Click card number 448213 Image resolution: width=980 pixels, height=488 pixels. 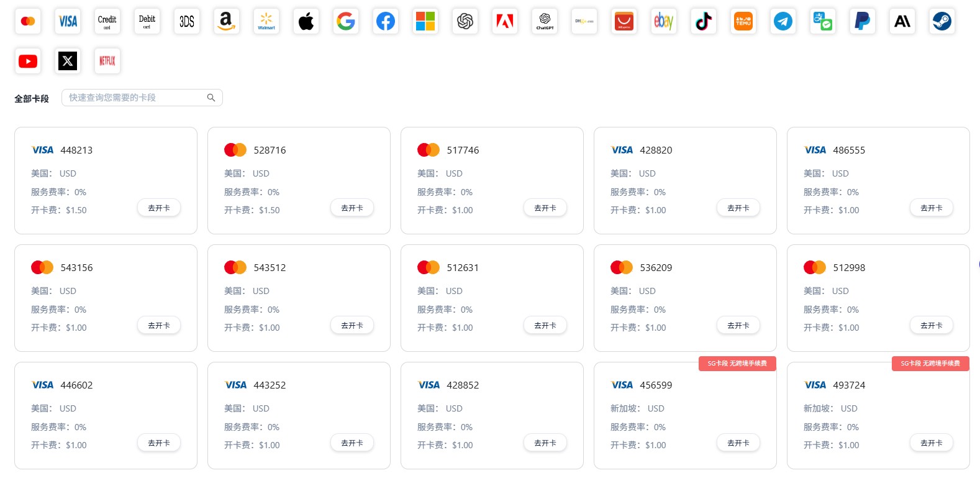(x=76, y=150)
